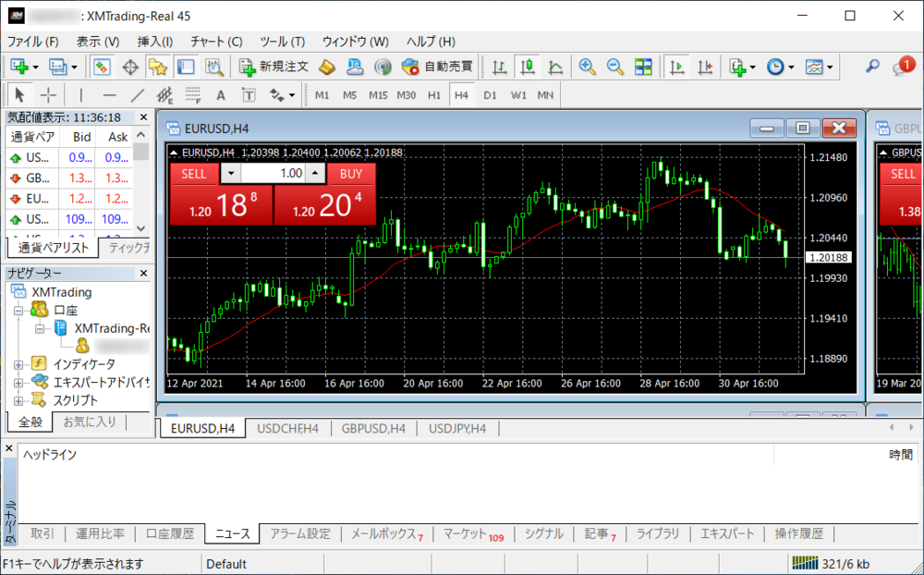Switch to お気に入り tab in Navigator
924x575 pixels.
click(x=90, y=422)
